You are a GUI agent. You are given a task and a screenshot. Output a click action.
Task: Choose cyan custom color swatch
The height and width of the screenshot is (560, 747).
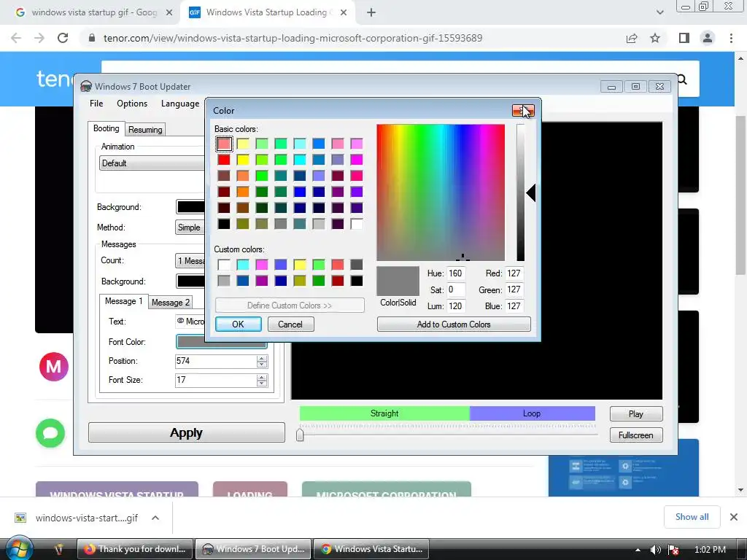click(242, 264)
